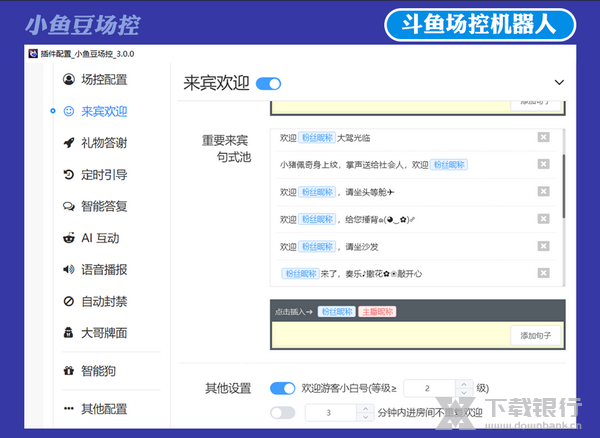Viewport: 600px width, 438px height.
Task: Open the 定时引导 section
Action: [x=104, y=174]
